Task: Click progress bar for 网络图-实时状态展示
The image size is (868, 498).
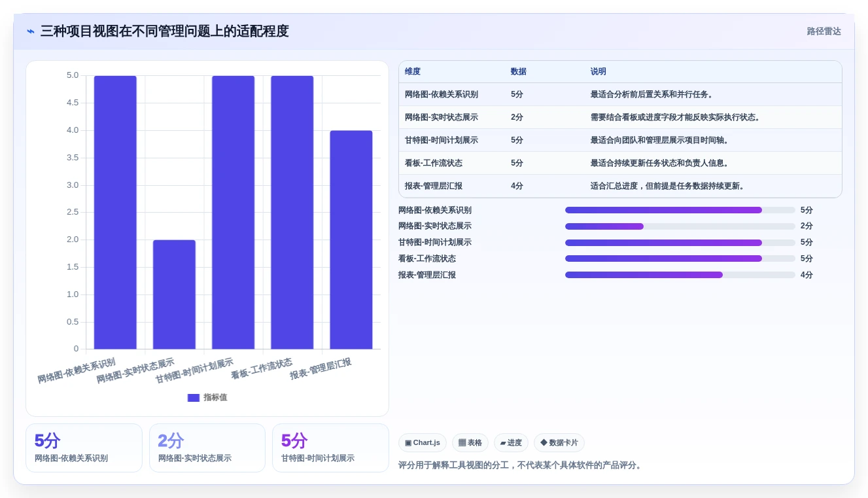Action: coord(680,226)
